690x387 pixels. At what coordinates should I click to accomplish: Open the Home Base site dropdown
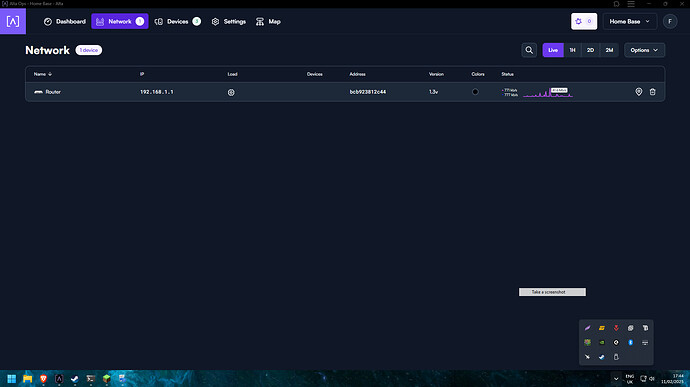pos(630,21)
